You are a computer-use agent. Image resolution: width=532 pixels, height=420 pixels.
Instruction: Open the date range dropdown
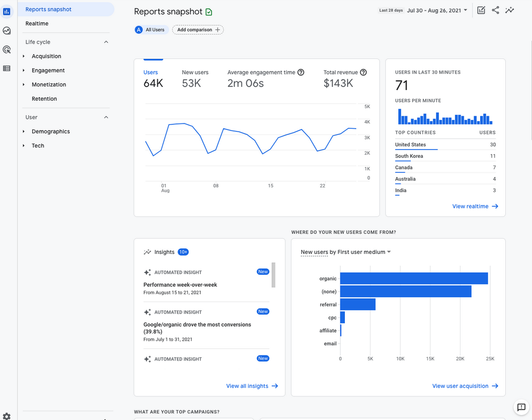(x=438, y=10)
